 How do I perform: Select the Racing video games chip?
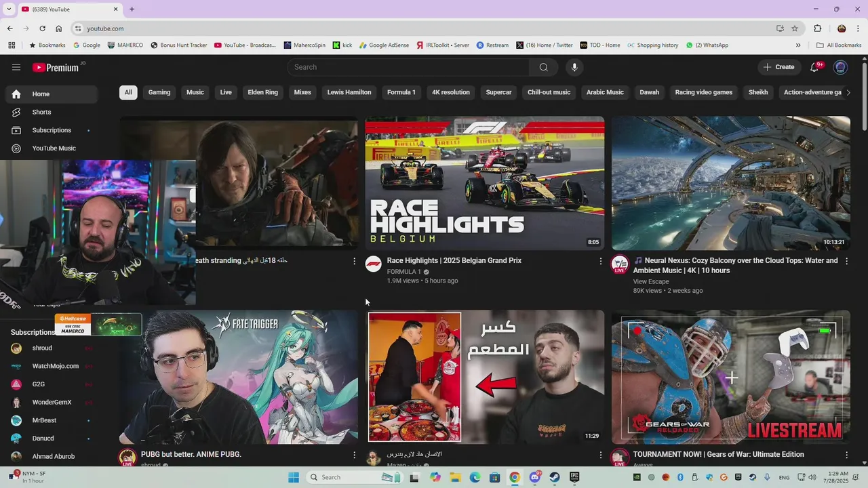(x=704, y=92)
